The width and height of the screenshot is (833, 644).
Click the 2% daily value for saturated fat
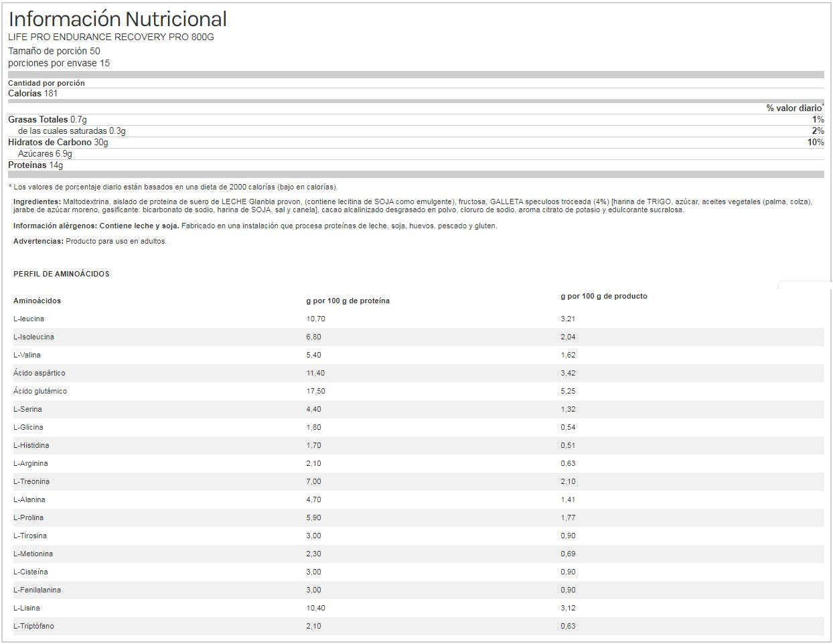(x=818, y=131)
